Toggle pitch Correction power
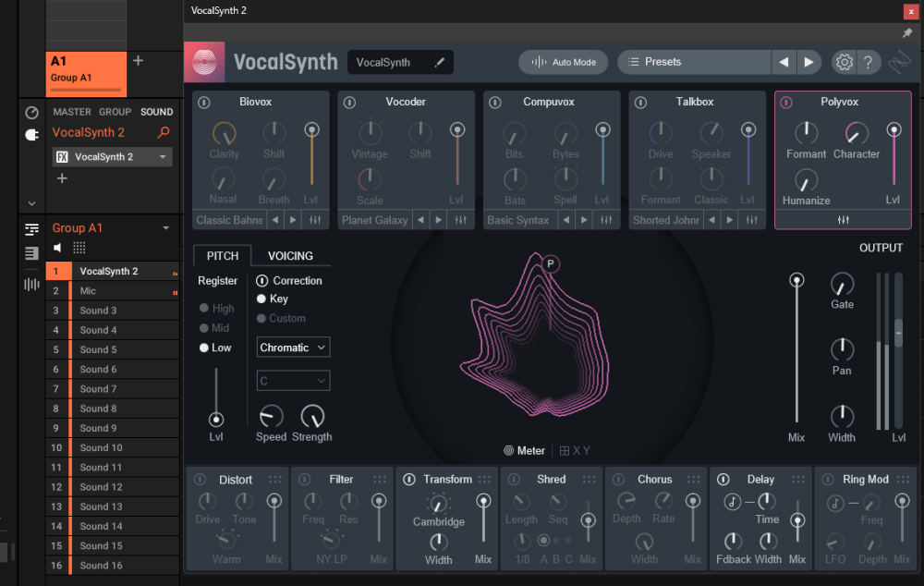The image size is (924, 586). point(262,281)
